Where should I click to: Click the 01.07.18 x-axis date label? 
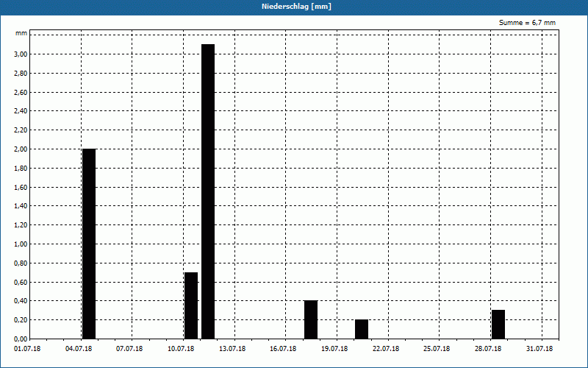tap(27, 349)
